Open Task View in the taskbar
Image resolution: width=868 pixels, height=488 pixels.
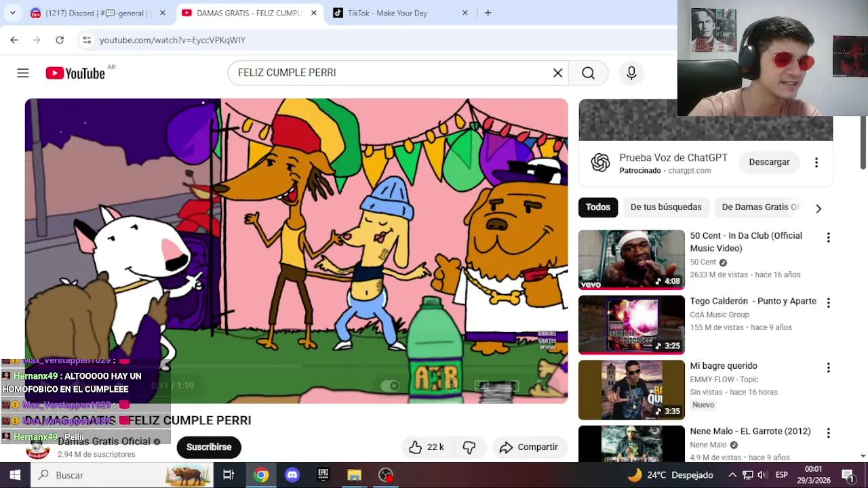tap(229, 475)
